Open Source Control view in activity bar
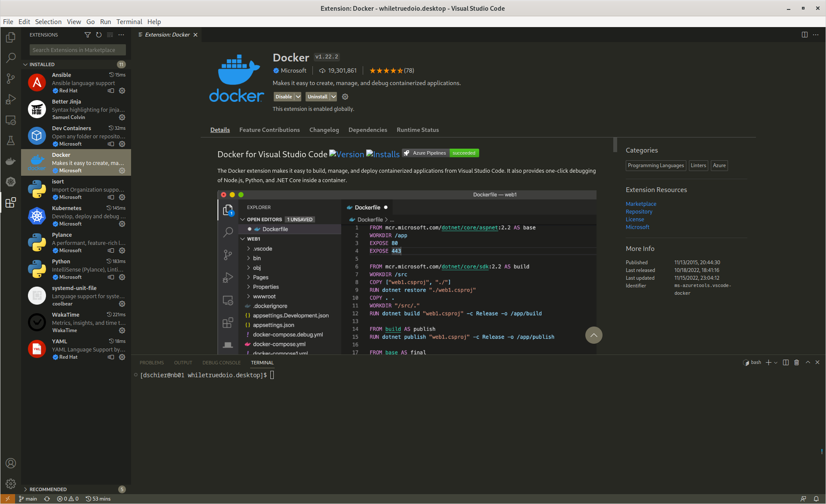Screen dimensions: 826x504 coord(11,79)
